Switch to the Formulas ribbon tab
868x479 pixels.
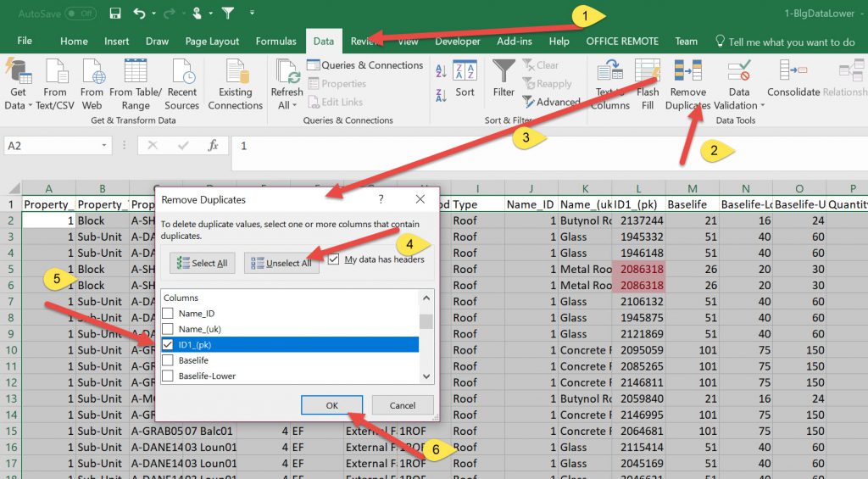click(x=275, y=41)
